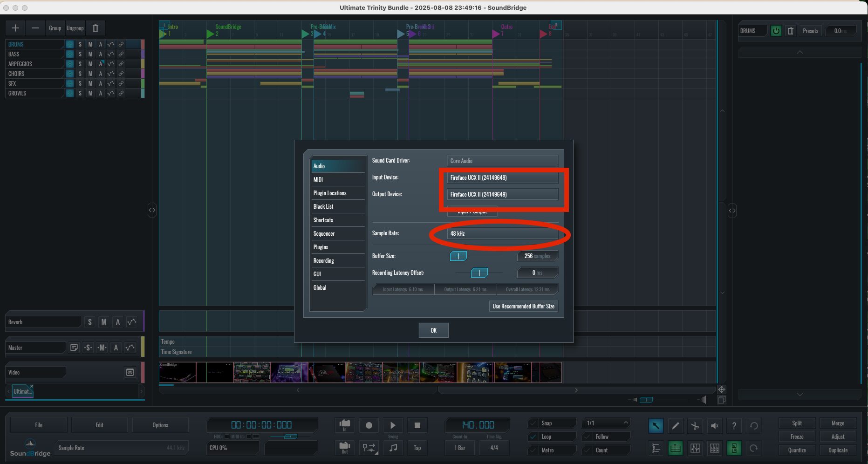
Task: Open Video track preview icon
Action: [x=130, y=372]
